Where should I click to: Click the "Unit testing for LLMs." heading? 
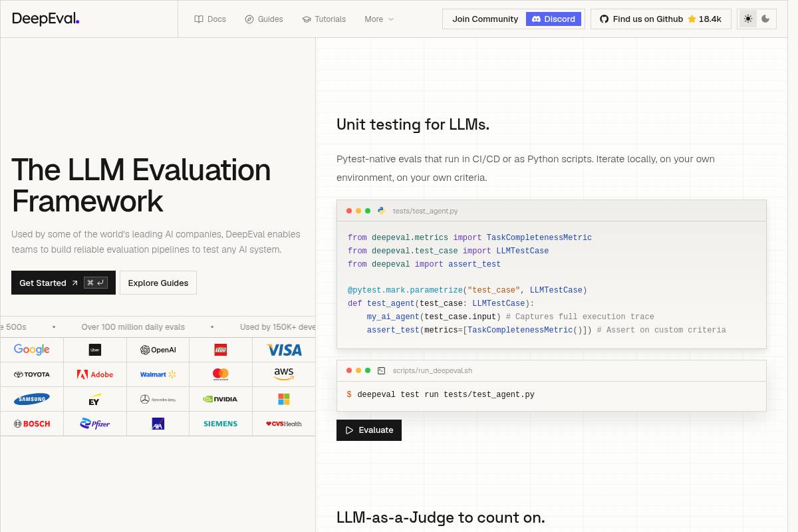(x=413, y=124)
